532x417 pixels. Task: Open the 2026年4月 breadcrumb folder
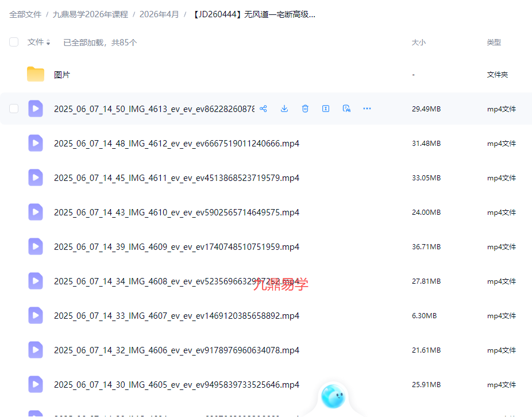coord(159,14)
